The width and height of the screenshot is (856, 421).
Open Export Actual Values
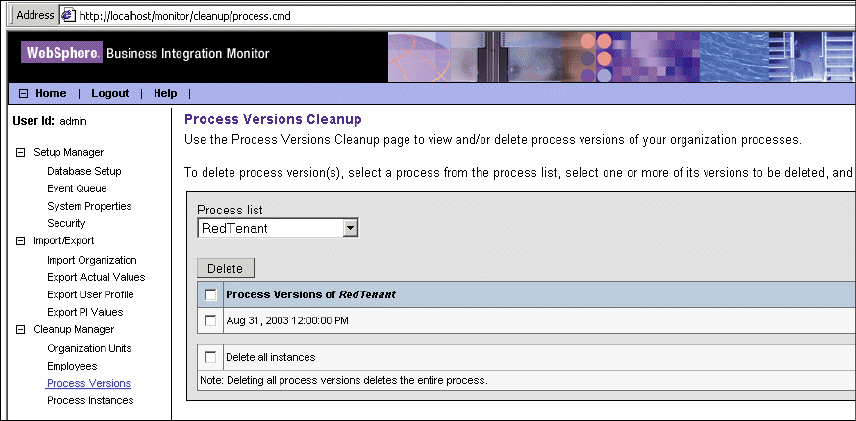tap(96, 277)
